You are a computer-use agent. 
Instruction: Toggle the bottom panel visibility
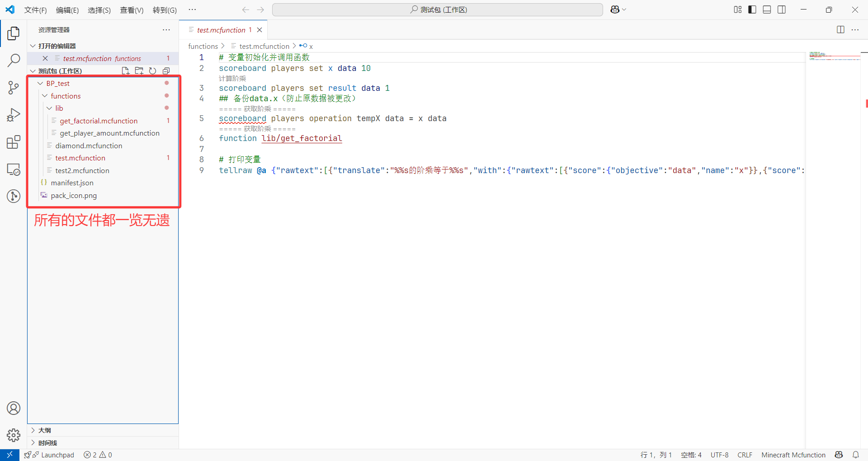click(767, 9)
